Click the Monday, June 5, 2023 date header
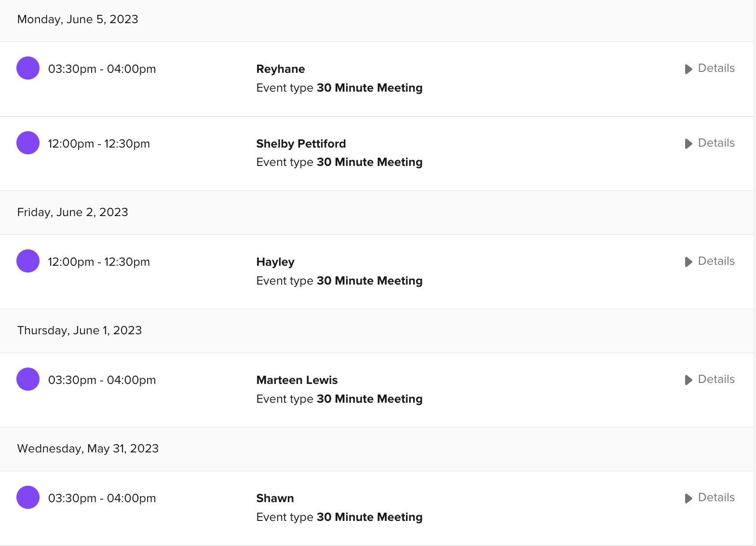756x546 pixels. (x=78, y=19)
